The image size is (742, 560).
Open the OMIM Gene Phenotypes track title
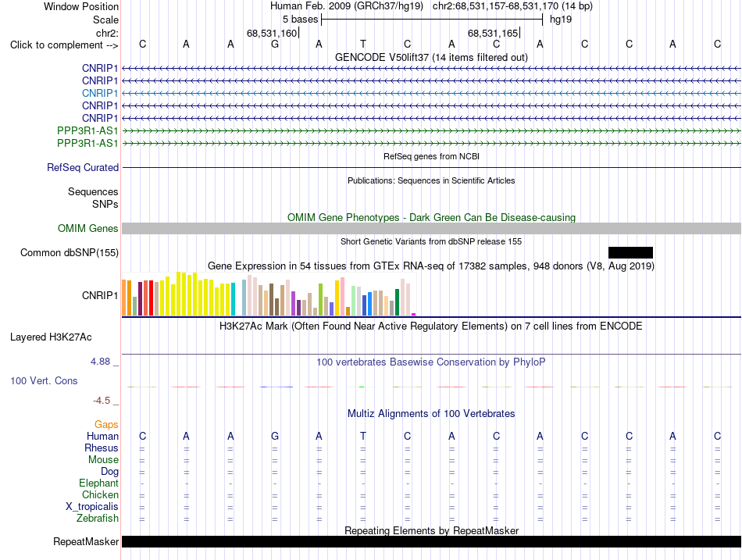click(431, 217)
